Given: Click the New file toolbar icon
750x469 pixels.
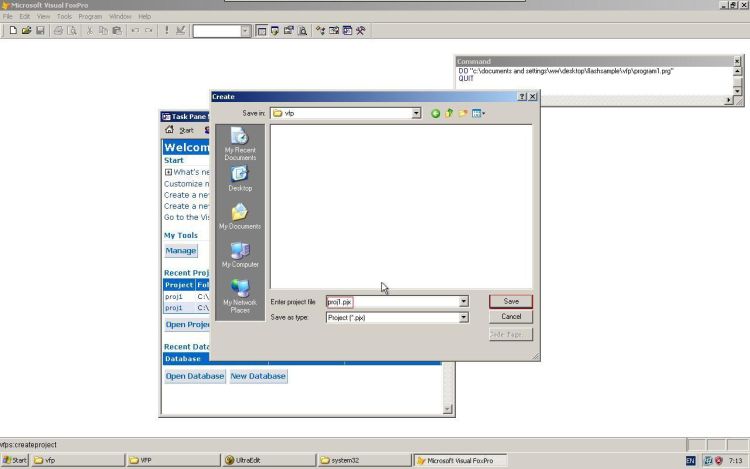Looking at the screenshot, I should pos(13,31).
